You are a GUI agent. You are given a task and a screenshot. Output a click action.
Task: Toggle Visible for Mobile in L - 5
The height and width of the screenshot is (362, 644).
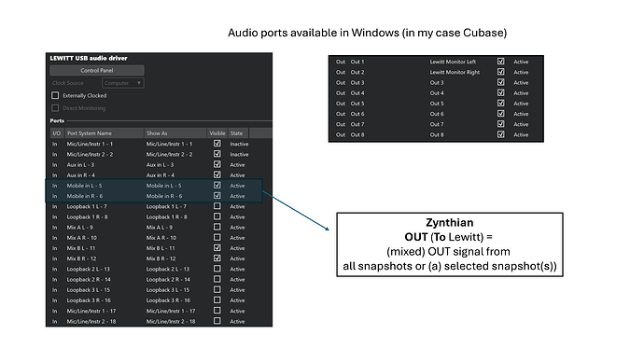pos(217,185)
